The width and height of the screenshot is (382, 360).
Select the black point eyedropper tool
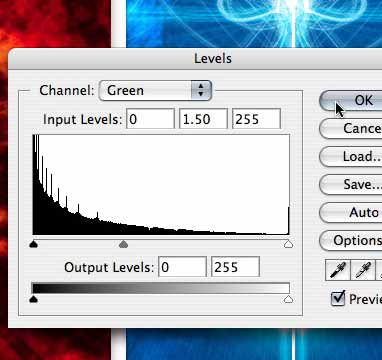(x=338, y=270)
